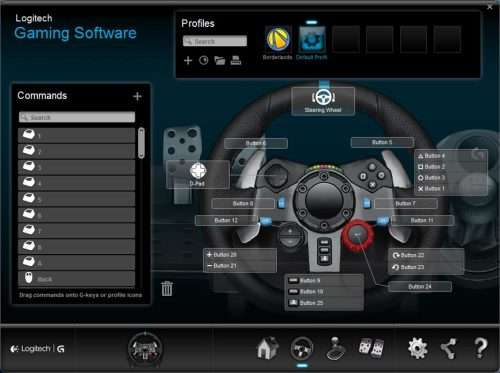This screenshot has width=500, height=373.
Task: Click the Logitech G logo
Action: [x=37, y=349]
